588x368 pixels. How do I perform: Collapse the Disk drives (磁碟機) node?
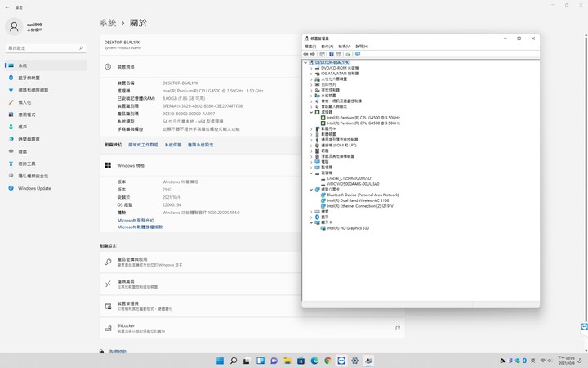pos(311,173)
